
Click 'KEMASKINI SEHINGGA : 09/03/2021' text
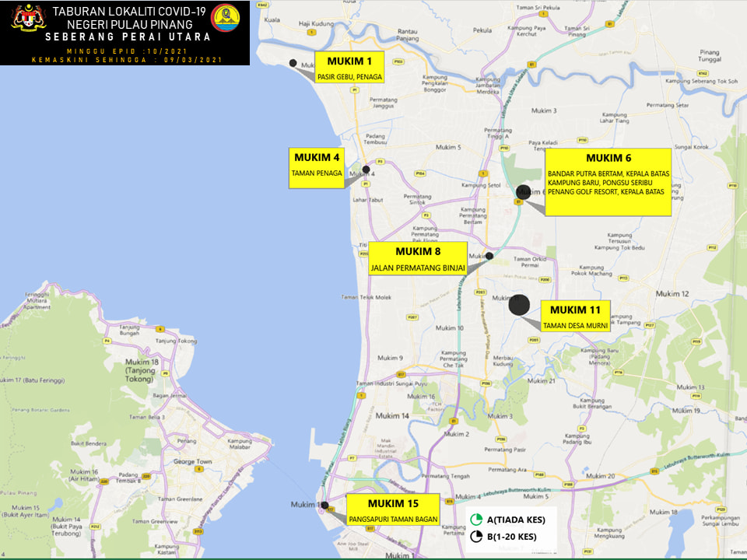[x=127, y=60]
